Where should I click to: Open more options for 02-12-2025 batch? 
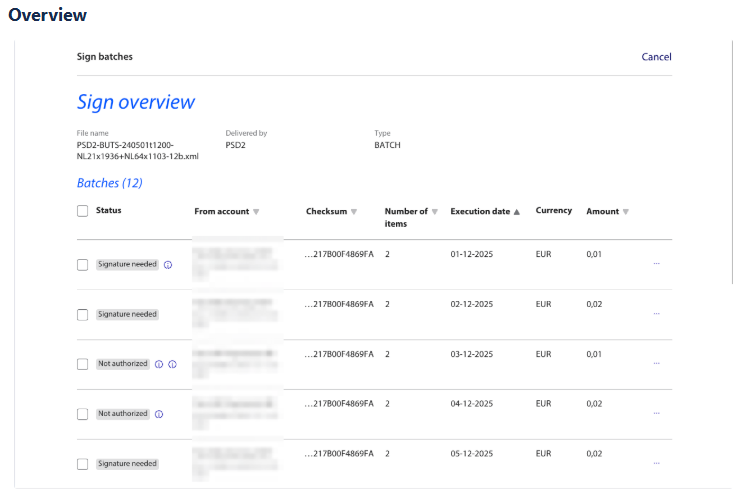point(657,314)
